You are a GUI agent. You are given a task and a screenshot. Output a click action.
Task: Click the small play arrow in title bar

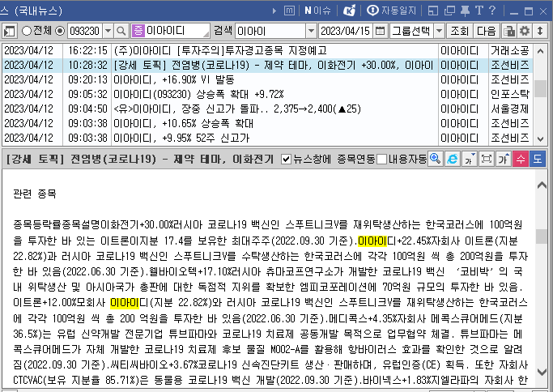(x=274, y=11)
